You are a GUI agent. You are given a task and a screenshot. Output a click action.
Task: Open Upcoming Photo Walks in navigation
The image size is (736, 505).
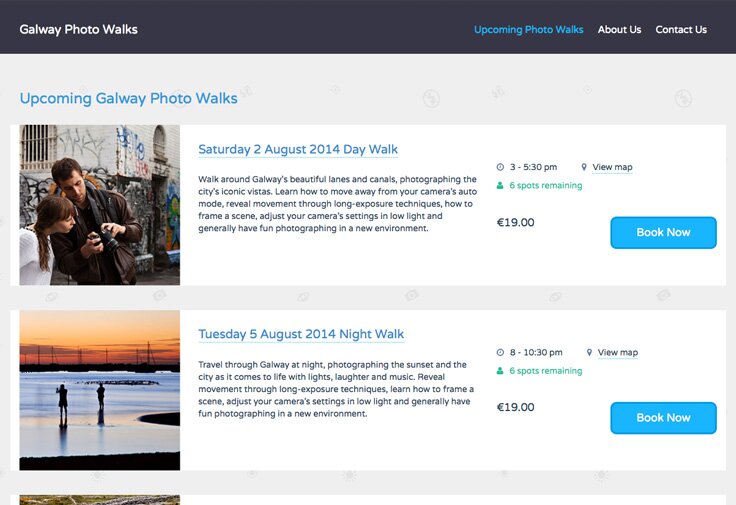pos(528,30)
